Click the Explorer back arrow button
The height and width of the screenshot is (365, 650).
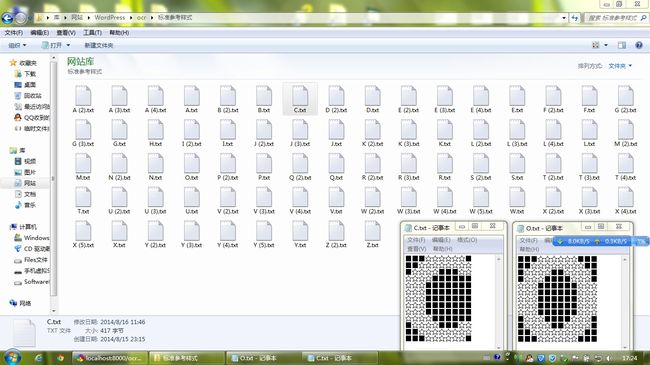point(7,18)
